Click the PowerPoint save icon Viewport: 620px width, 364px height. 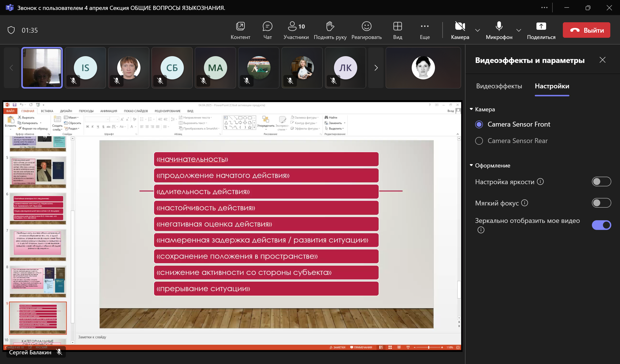click(x=15, y=105)
